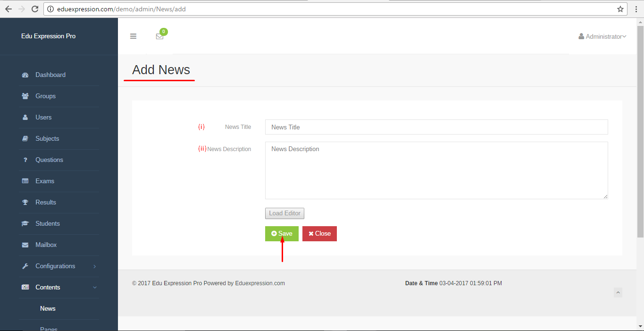Collapse the Contents submenu chevron
The image size is (644, 331).
coord(94,288)
